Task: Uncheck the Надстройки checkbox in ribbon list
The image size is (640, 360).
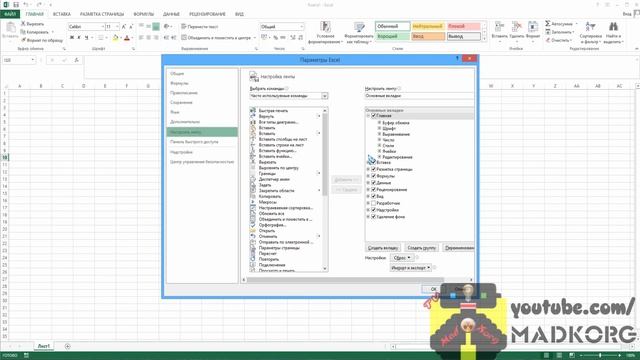Action: point(373,210)
